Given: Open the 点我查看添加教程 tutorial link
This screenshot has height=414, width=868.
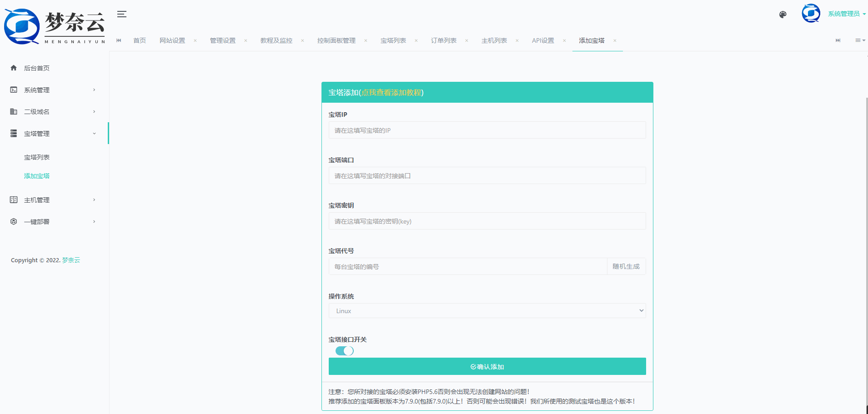Looking at the screenshot, I should [x=391, y=93].
